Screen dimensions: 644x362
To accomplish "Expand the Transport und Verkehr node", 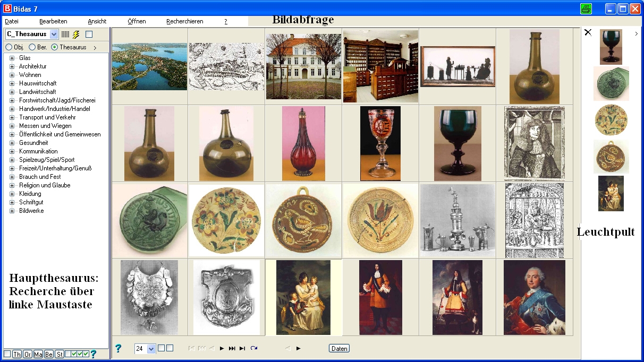I will click(x=12, y=117).
